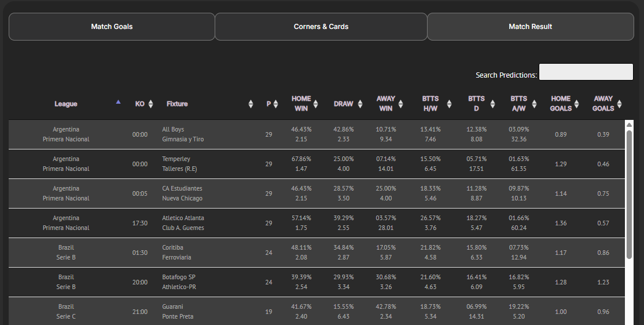Sort by AWAY GOALS column arrows
The image size is (644, 325).
[619, 104]
